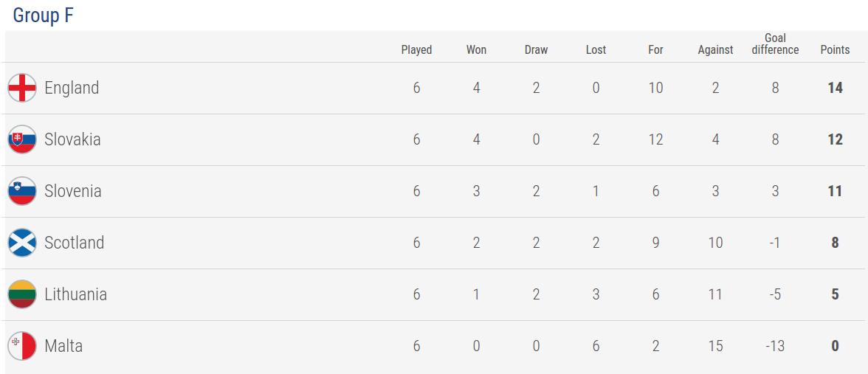Open the England team link
This screenshot has height=374, width=868.
coord(72,88)
